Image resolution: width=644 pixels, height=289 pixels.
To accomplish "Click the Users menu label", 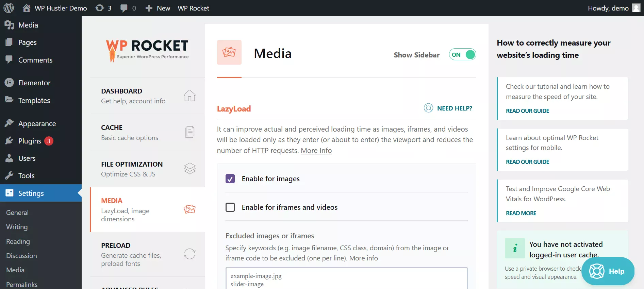I will tap(27, 158).
